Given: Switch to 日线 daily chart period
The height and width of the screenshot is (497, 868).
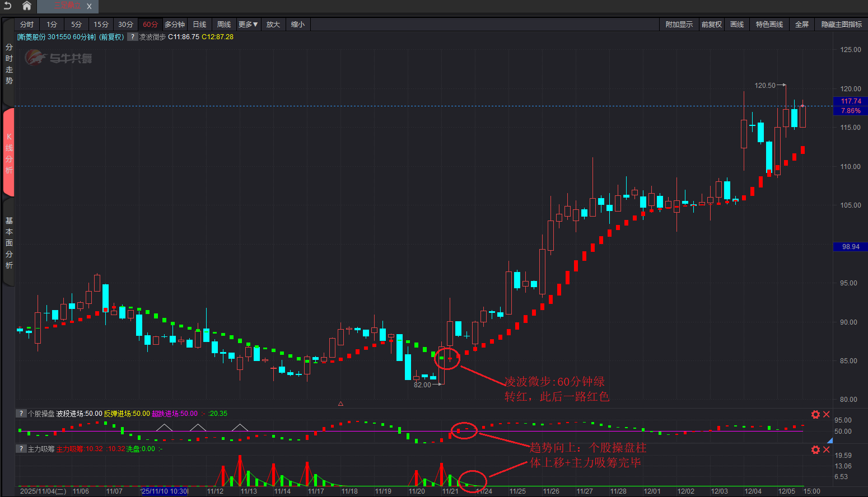Looking at the screenshot, I should (199, 25).
